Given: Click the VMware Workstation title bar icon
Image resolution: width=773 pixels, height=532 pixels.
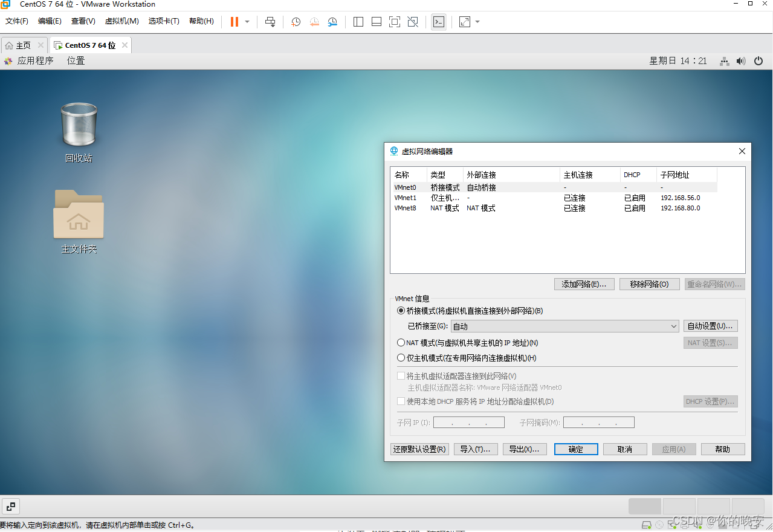Looking at the screenshot, I should 6,4.
